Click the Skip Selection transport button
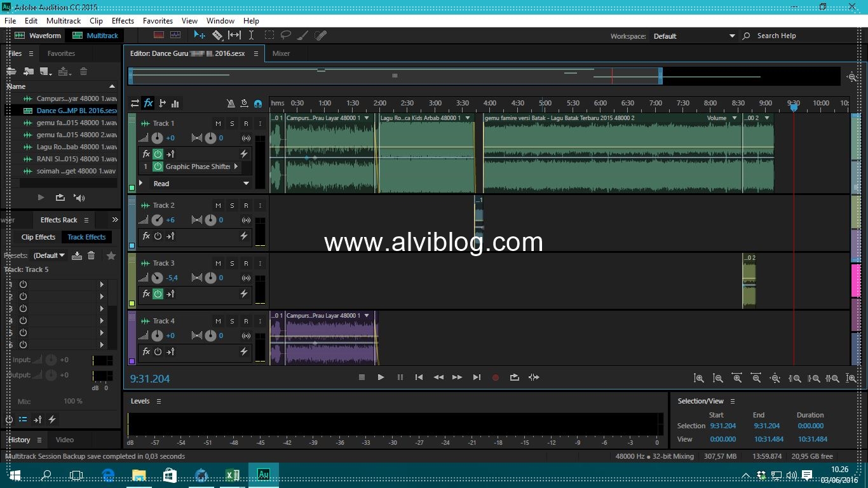The height and width of the screenshot is (488, 868). click(534, 377)
